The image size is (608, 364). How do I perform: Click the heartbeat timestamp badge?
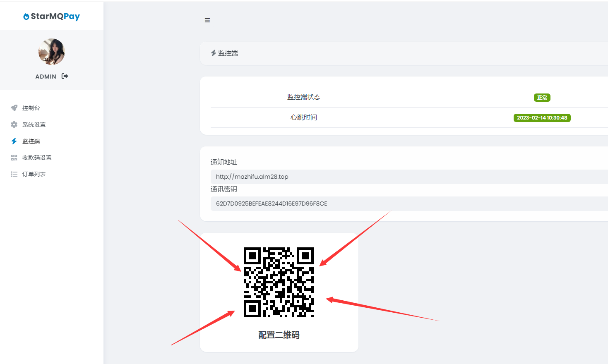click(x=542, y=118)
